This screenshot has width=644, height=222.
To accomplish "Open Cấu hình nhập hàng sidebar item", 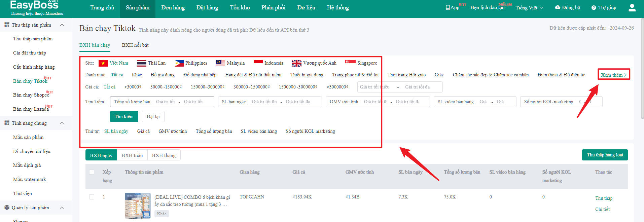I will click(34, 67).
